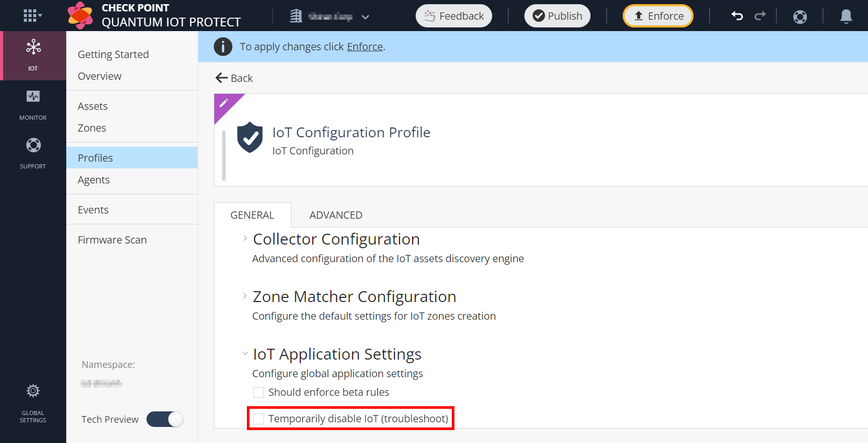Viewport: 868px width, 443px height.
Task: Open the apps grid launcher icon
Action: [33, 16]
